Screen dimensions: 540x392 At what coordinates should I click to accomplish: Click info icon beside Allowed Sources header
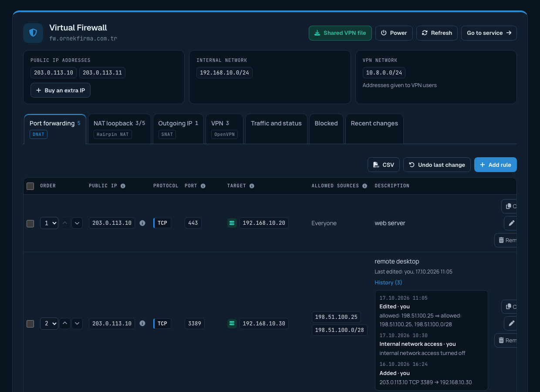pyautogui.click(x=364, y=186)
